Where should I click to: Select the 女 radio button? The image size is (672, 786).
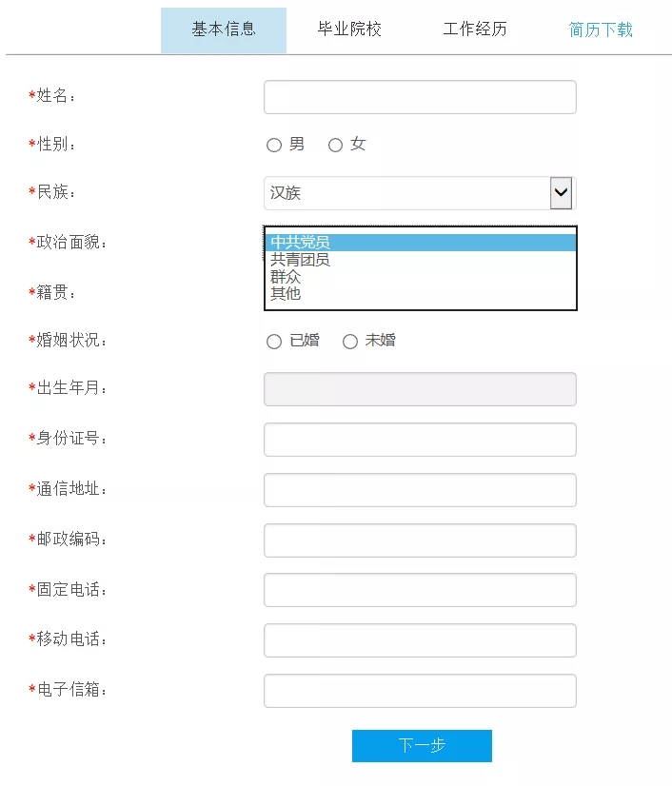(x=335, y=146)
